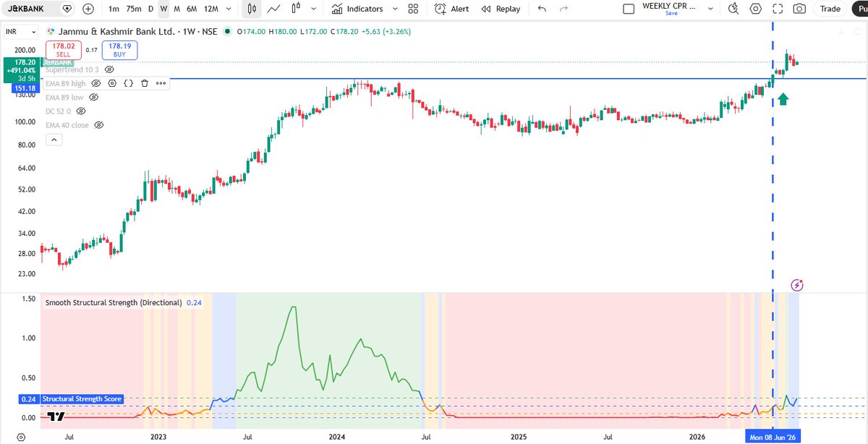Redo the chart action
Screen dimensions: 868x444
(565, 9)
